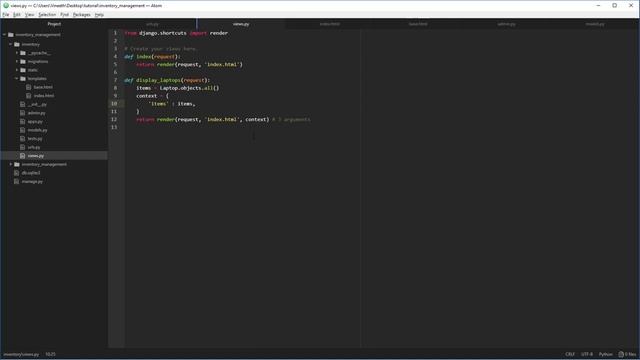Select the views.py editor tab
This screenshot has height=360, width=640.
tap(241, 24)
